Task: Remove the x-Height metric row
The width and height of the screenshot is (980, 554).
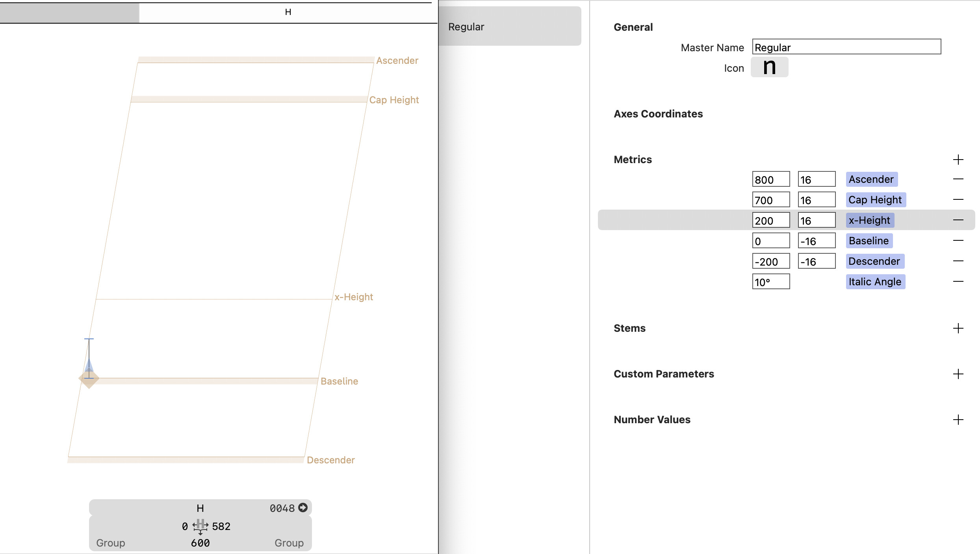Action: click(958, 220)
